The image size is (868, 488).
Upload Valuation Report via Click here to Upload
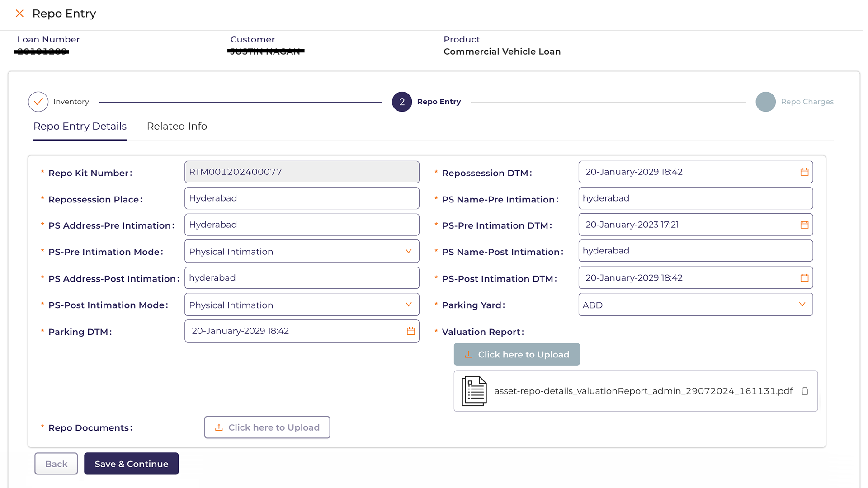coord(517,355)
